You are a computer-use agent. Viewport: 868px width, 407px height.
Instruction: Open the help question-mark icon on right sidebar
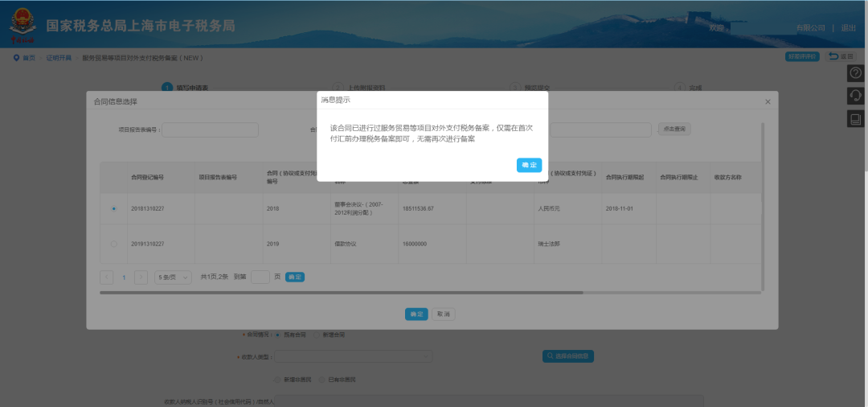856,73
